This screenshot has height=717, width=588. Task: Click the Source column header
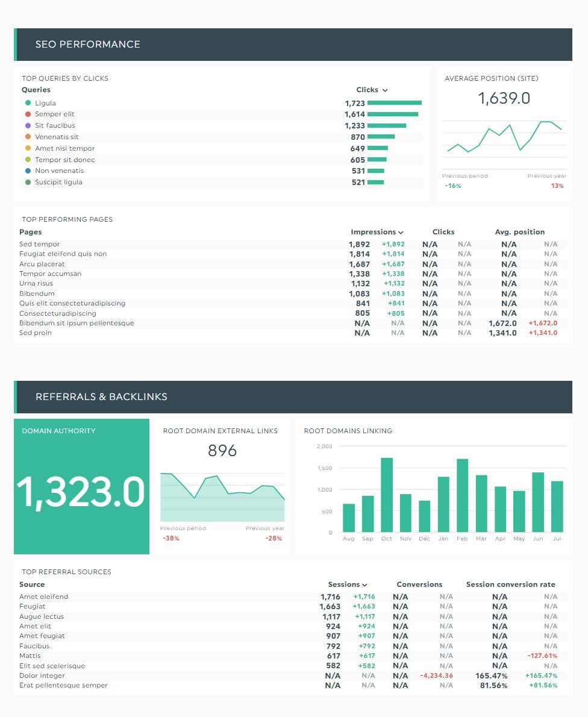click(x=32, y=584)
